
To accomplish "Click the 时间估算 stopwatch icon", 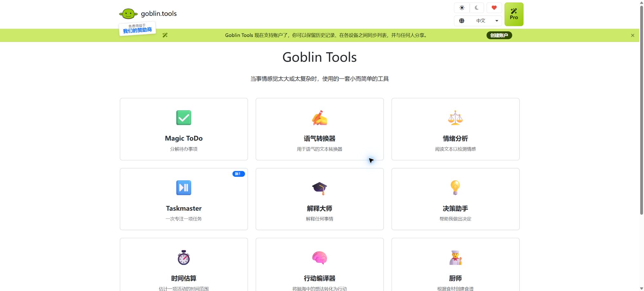I will coord(184,257).
